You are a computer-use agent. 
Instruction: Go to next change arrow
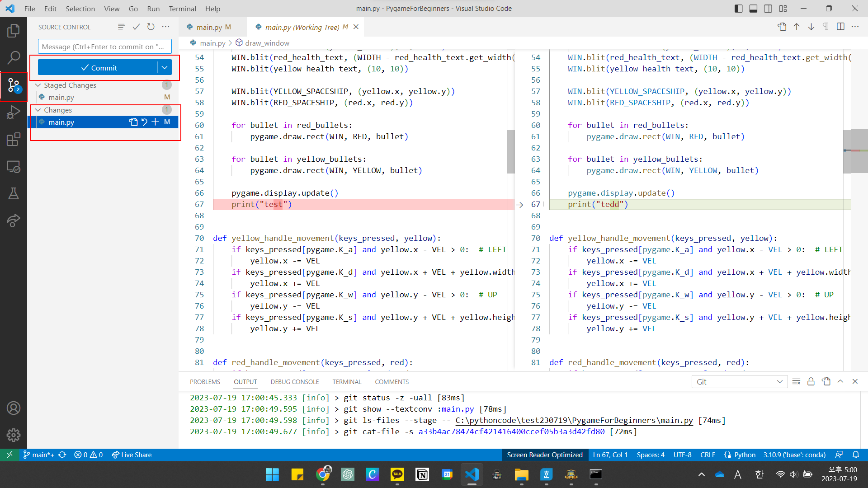coord(811,27)
